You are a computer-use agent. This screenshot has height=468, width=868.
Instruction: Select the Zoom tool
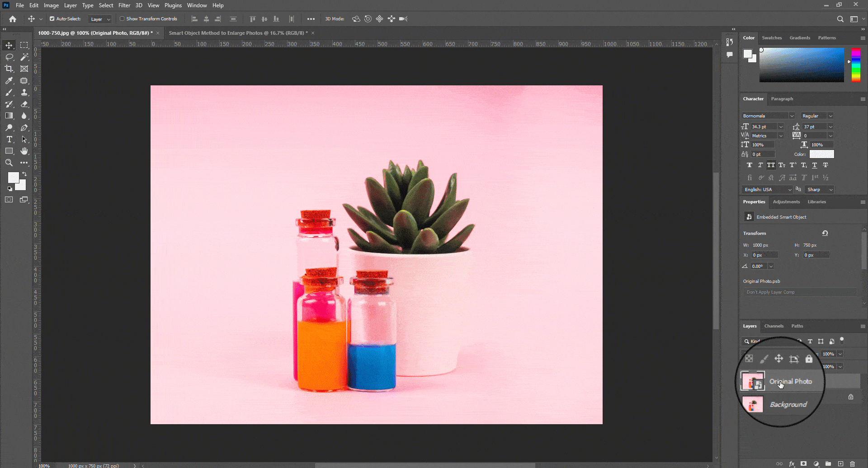9,163
